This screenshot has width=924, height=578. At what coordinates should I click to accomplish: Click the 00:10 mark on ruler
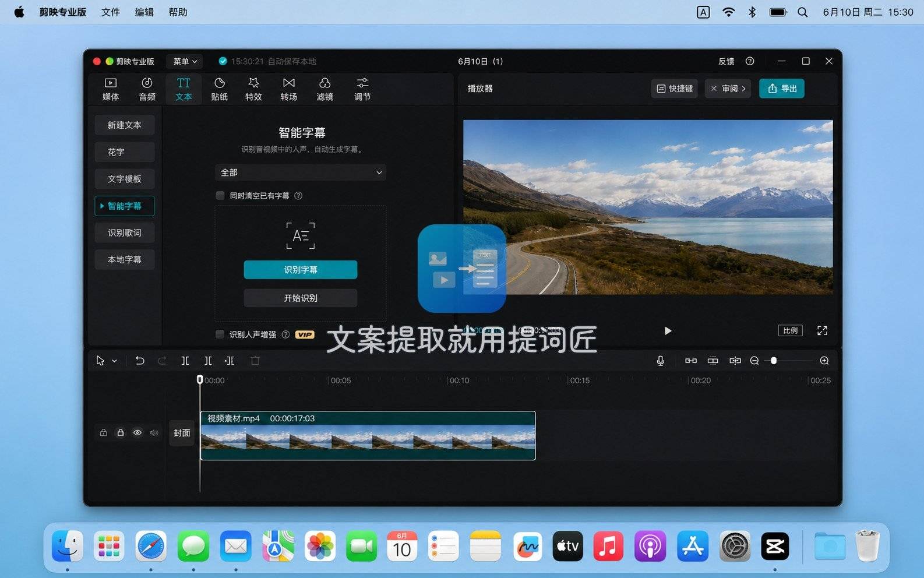460,380
